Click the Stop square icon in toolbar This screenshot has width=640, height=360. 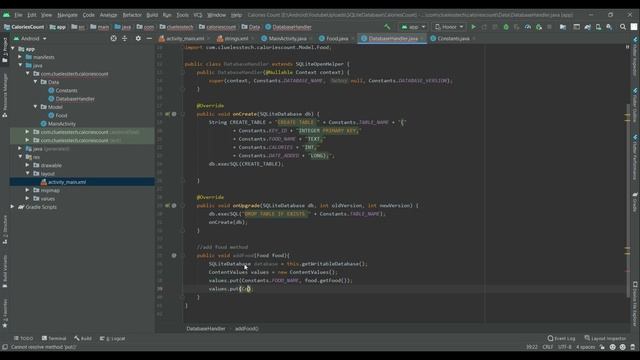tap(549, 27)
